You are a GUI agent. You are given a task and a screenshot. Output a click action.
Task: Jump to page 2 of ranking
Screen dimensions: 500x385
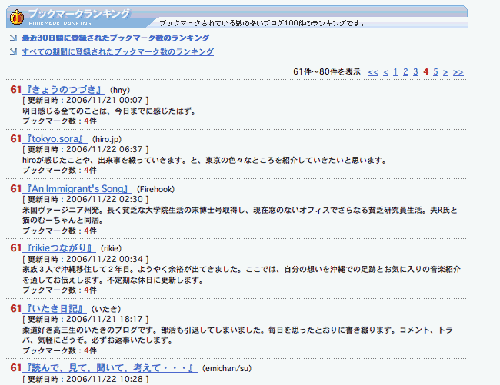click(x=405, y=72)
